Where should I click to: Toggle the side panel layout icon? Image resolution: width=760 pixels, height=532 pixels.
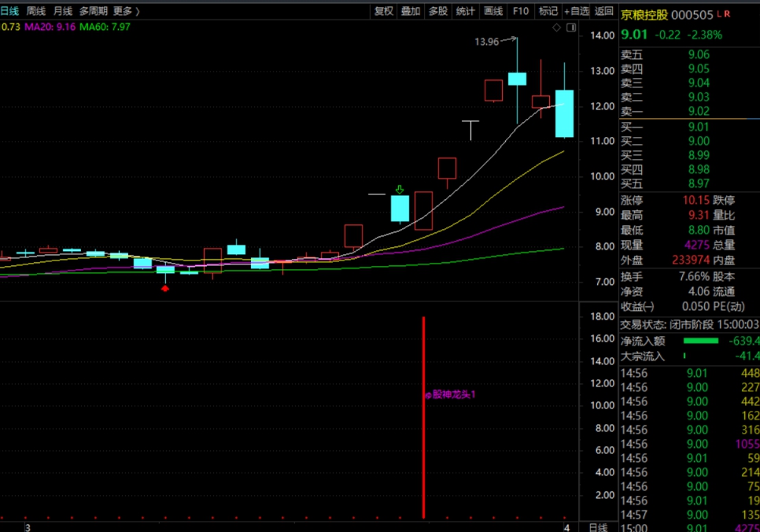point(571,28)
